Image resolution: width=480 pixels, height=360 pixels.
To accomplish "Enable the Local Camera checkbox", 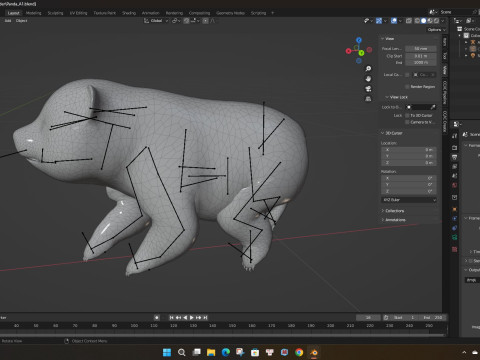I will coord(407,75).
